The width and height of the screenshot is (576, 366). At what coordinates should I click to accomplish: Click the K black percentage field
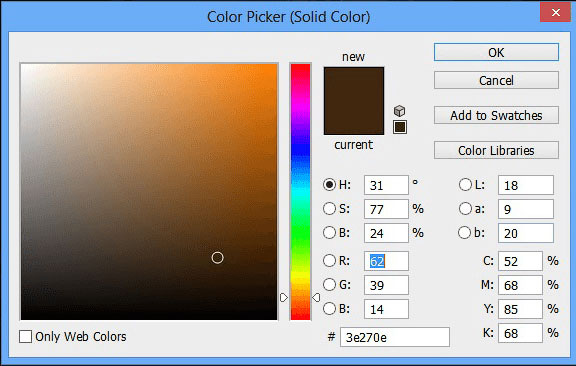click(520, 333)
